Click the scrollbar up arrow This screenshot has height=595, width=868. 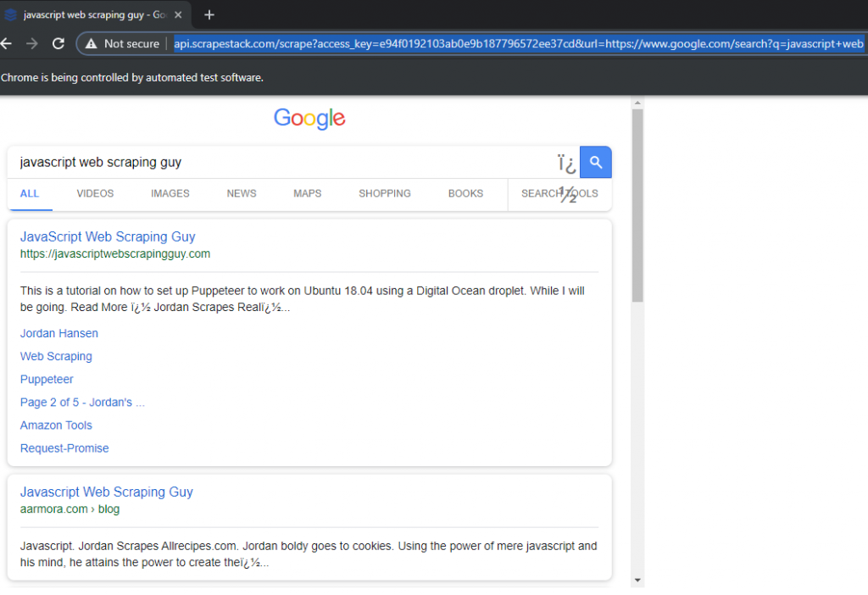637,103
